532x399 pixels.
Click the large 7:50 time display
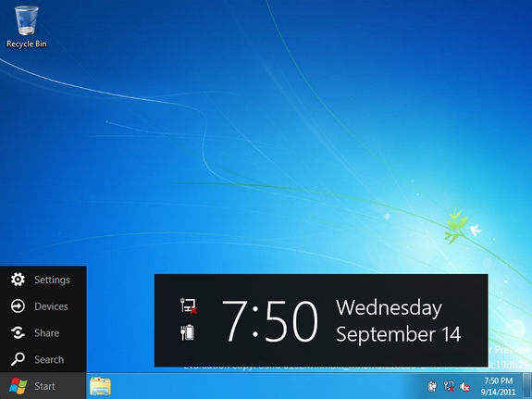tap(270, 321)
